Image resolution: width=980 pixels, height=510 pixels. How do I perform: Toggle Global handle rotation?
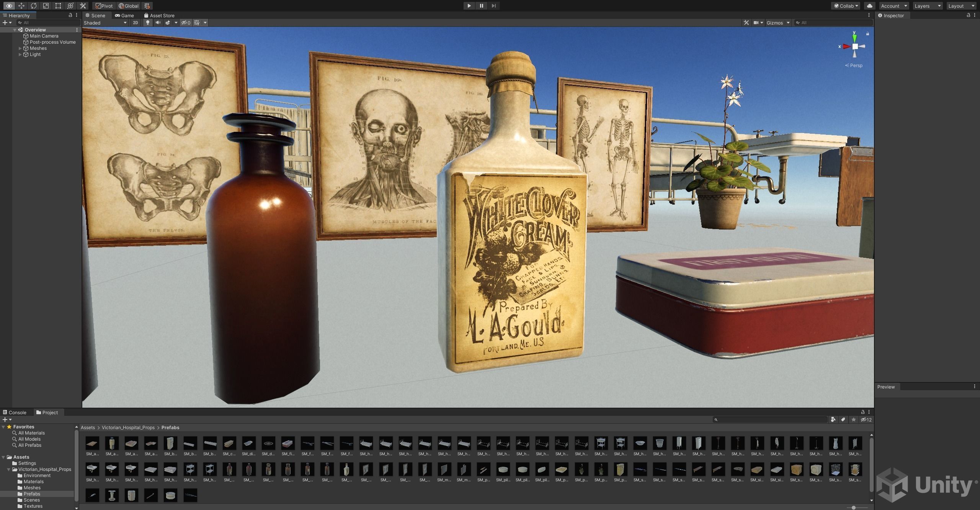[129, 6]
